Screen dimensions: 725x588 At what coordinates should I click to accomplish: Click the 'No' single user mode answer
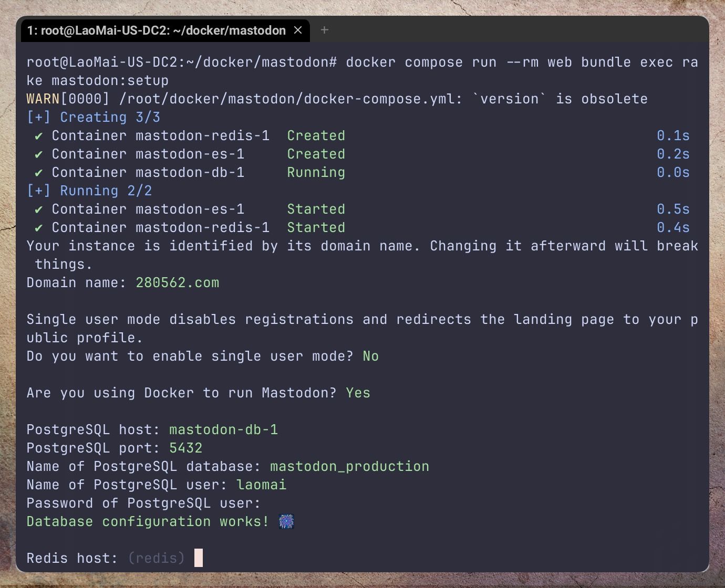[371, 356]
